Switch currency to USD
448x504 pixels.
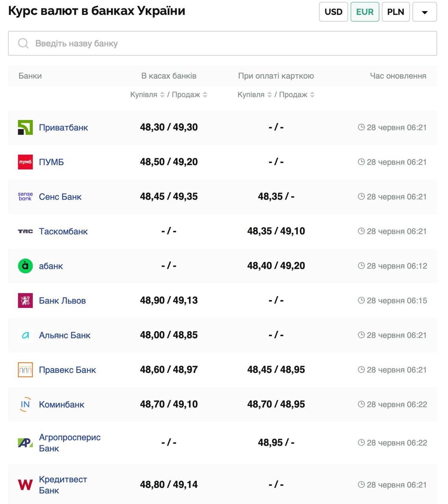pyautogui.click(x=333, y=12)
